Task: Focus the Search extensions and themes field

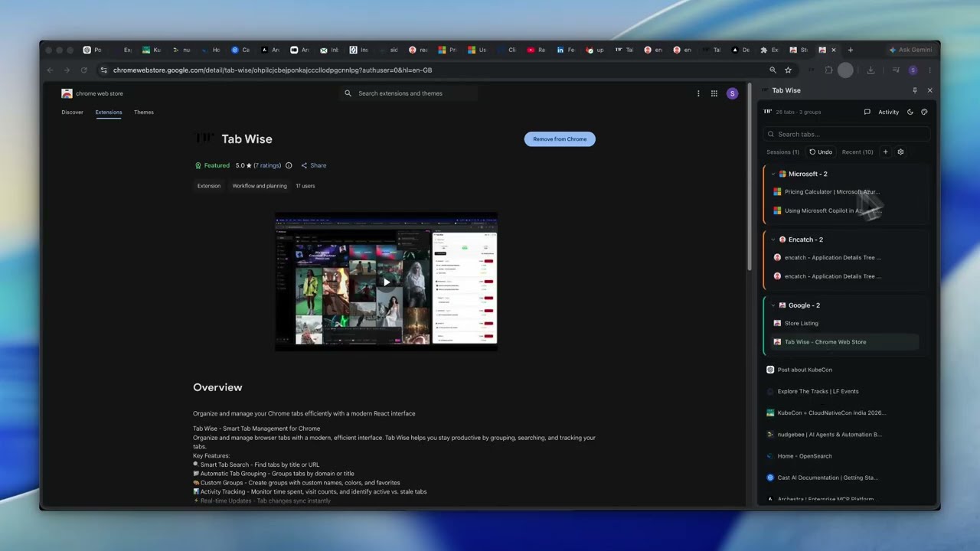Action: [409, 93]
